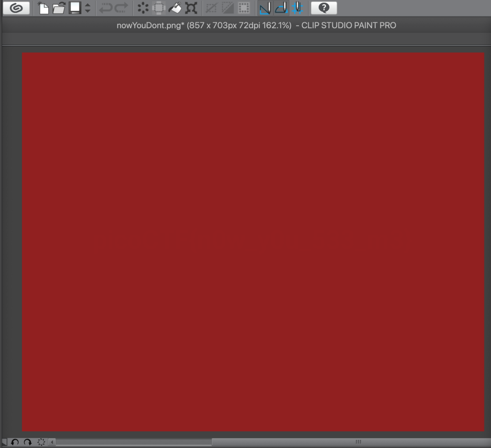
Task: Disable the Snap to Special Ruler toggle
Action: [x=281, y=7]
